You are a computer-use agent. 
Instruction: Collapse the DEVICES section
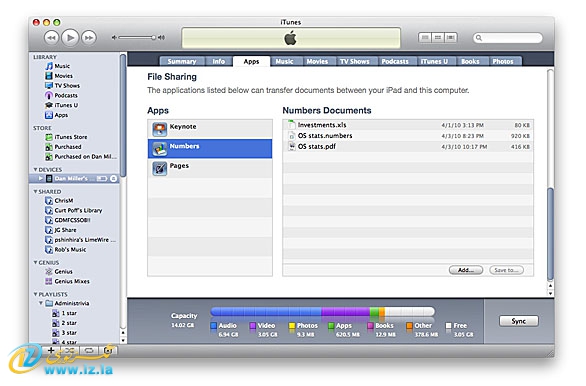[36, 170]
